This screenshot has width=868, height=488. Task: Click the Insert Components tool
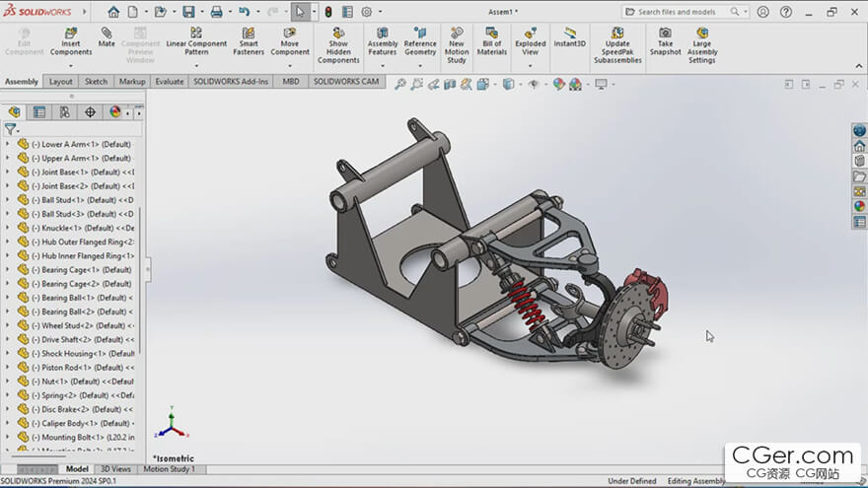coord(71,41)
